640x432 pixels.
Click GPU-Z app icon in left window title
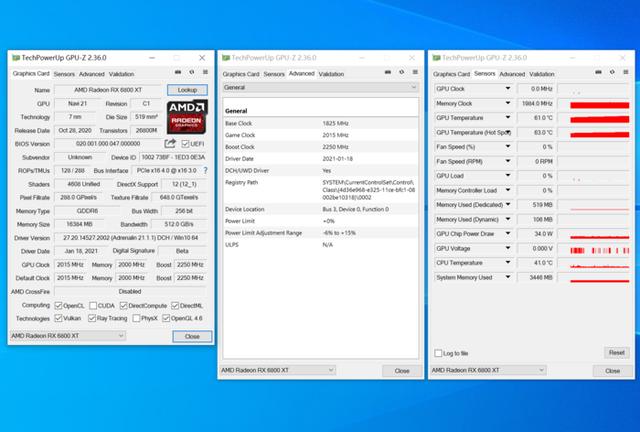tap(16, 58)
